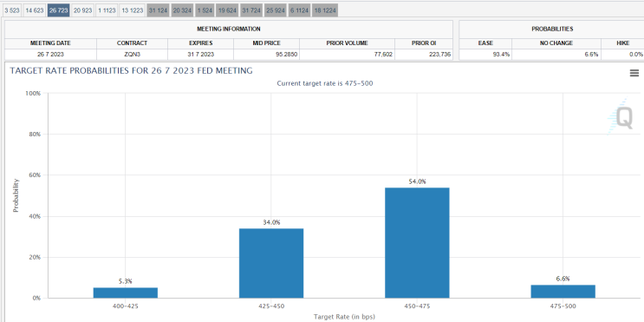Select the 31 124 meeting tab

pos(158,10)
